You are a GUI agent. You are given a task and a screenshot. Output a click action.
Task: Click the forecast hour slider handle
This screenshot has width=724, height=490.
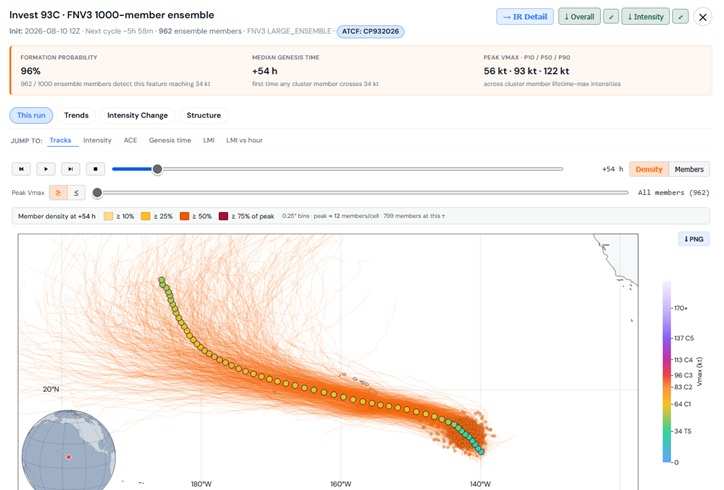click(x=157, y=169)
